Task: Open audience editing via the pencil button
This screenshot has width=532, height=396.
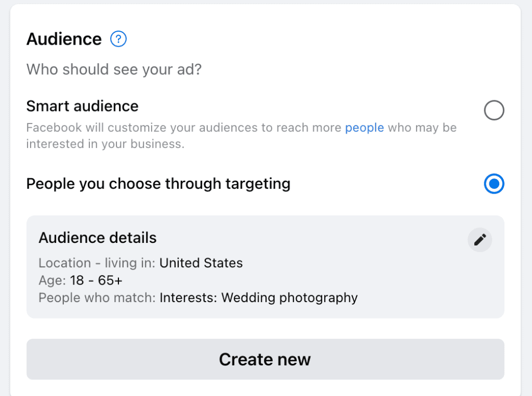Action: [480, 240]
